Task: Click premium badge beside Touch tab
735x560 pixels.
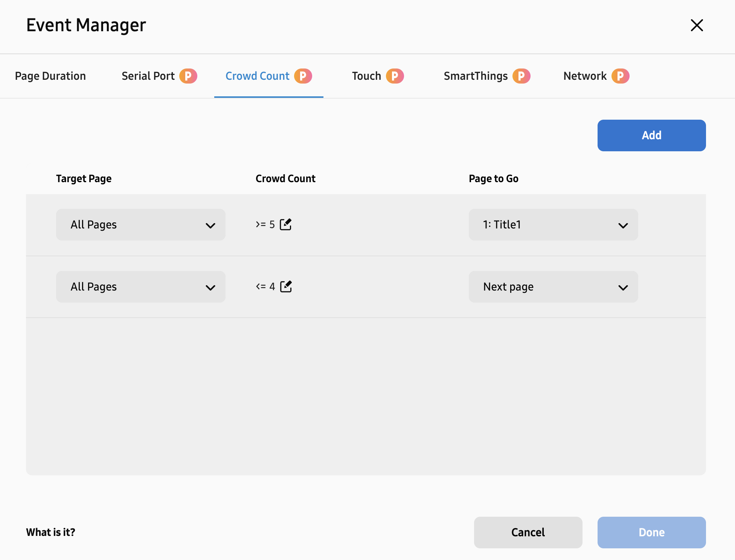Action: point(395,76)
